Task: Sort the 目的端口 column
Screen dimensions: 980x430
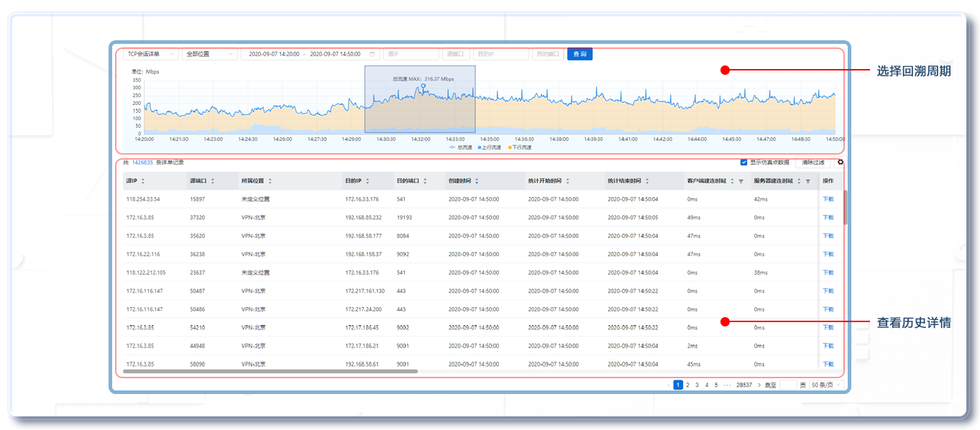Action: point(425,181)
